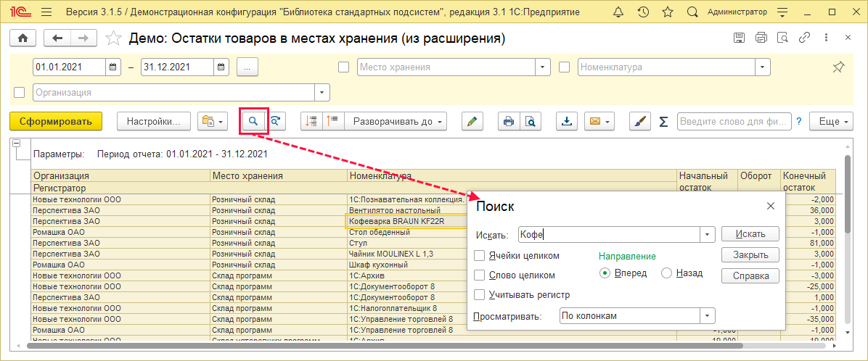The width and height of the screenshot is (868, 361).
Task: Go to the home page icon
Action: tap(23, 38)
